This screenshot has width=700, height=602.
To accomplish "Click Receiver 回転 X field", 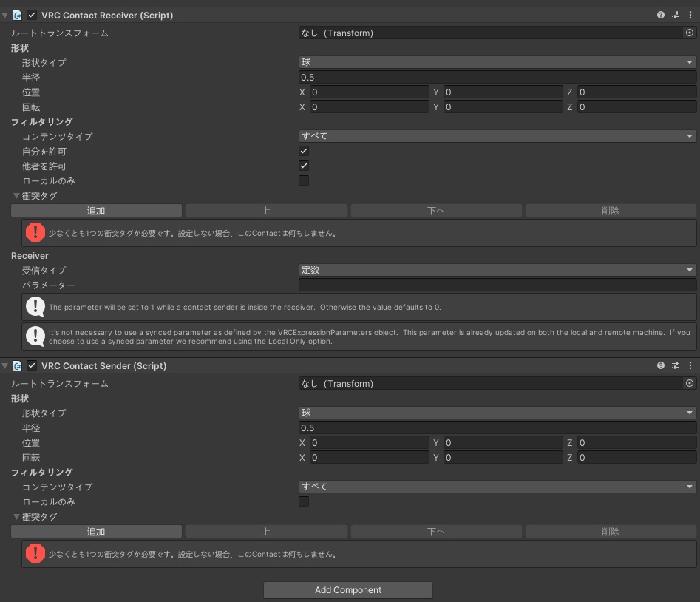I will [x=369, y=106].
